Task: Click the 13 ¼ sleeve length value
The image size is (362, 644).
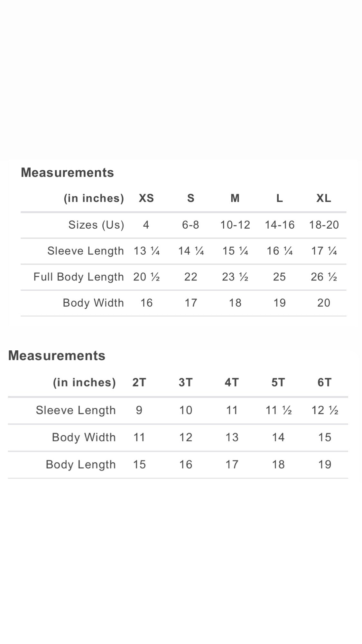Action: point(146,251)
